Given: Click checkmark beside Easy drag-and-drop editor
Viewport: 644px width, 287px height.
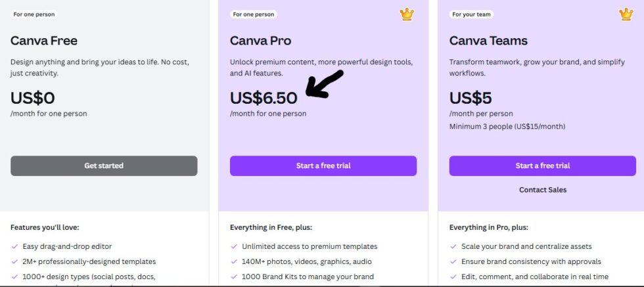Looking at the screenshot, I should [x=14, y=247].
